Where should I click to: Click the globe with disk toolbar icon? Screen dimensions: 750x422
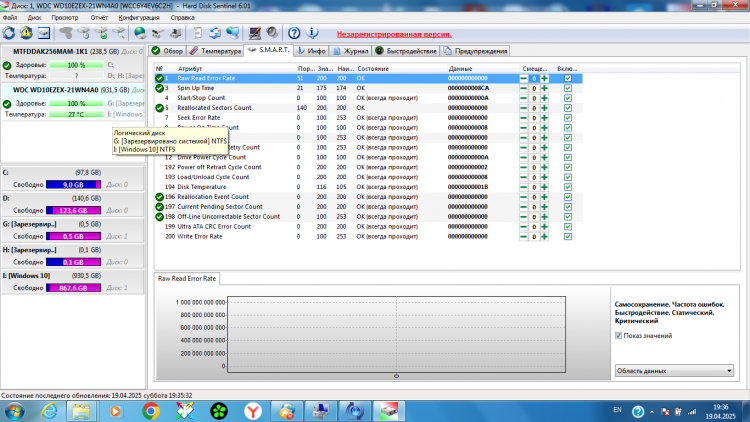140,33
